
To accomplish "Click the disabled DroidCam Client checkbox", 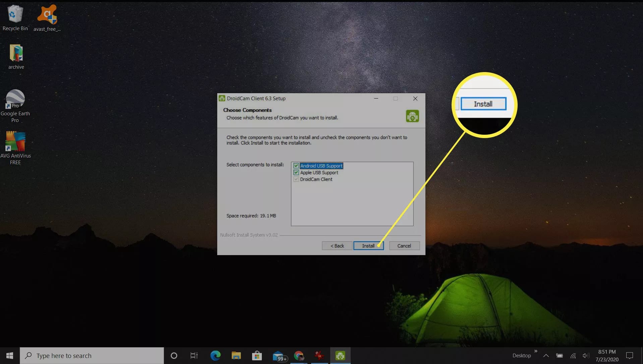I will (x=296, y=179).
